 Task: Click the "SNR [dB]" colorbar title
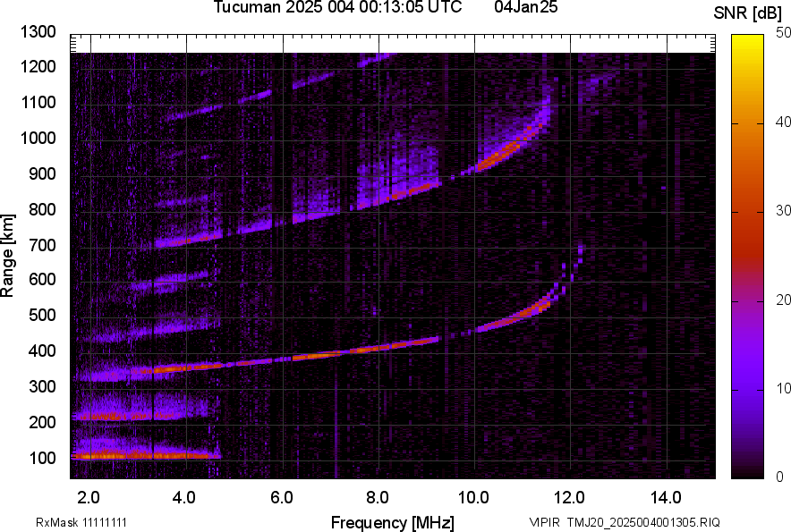coord(748,13)
